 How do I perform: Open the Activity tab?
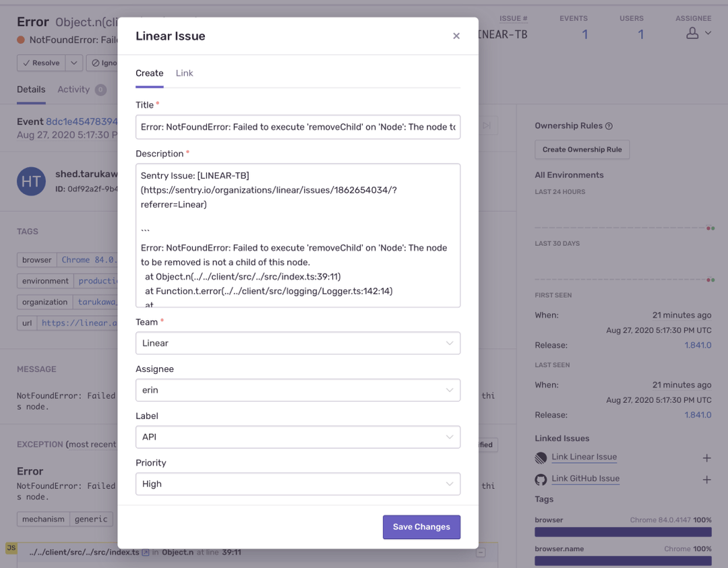click(x=73, y=90)
